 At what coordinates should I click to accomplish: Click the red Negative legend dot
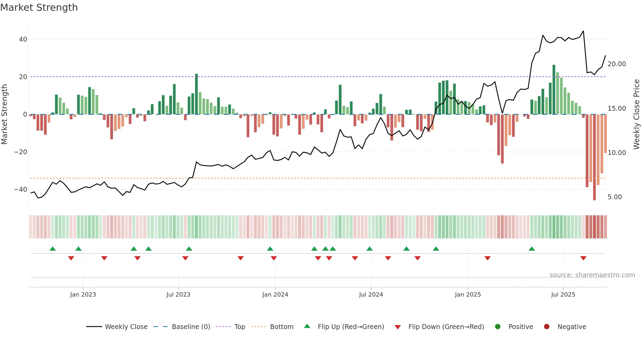click(x=547, y=327)
